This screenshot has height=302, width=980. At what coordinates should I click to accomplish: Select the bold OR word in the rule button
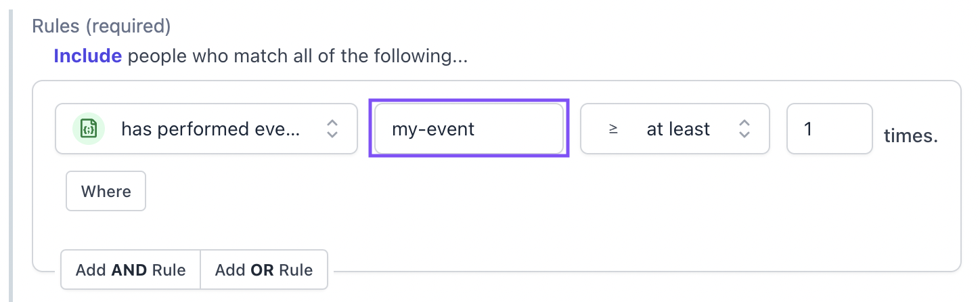(x=262, y=270)
